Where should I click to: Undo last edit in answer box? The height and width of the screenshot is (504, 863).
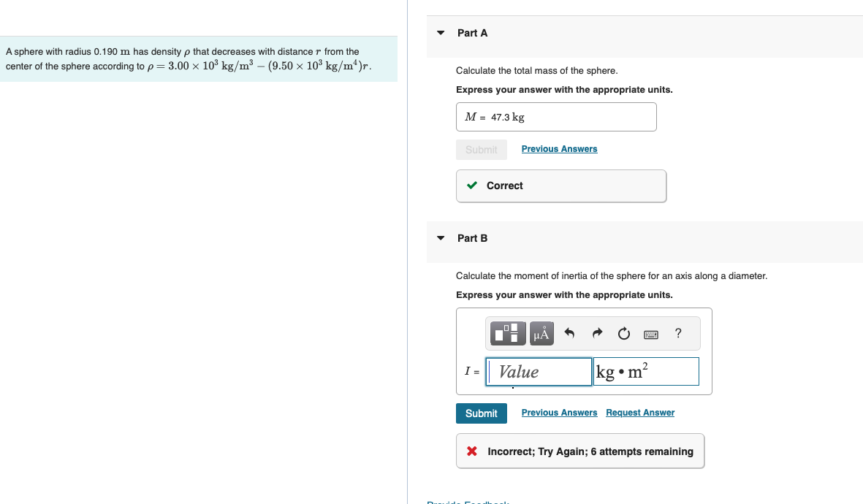click(569, 333)
